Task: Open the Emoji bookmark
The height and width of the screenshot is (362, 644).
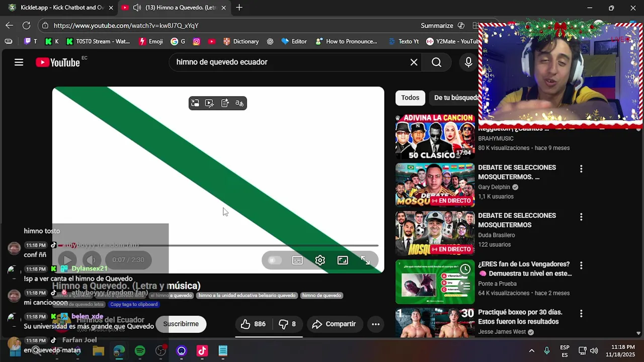Action: coord(151,41)
